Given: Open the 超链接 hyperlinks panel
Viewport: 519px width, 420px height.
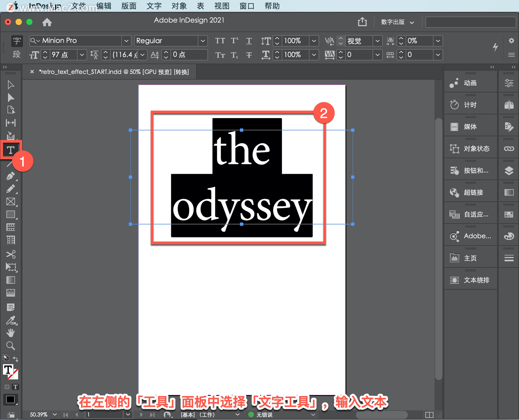Looking at the screenshot, I should coord(470,192).
